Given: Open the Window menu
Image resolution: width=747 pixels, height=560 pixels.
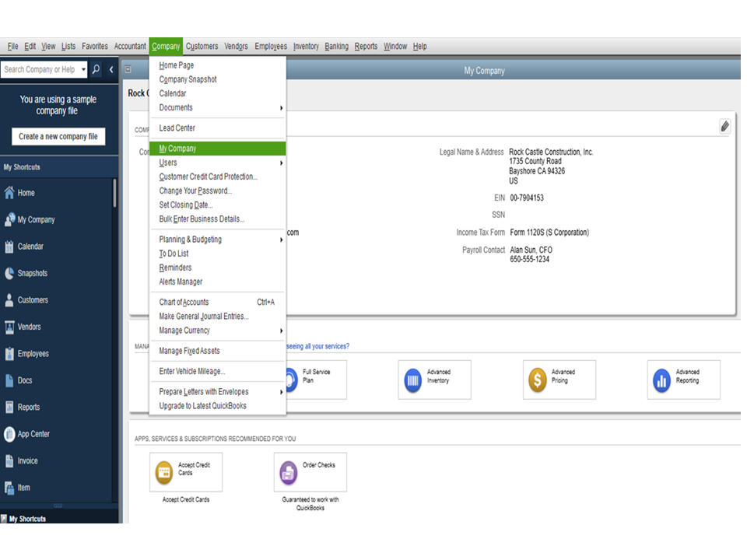Looking at the screenshot, I should pyautogui.click(x=395, y=46).
